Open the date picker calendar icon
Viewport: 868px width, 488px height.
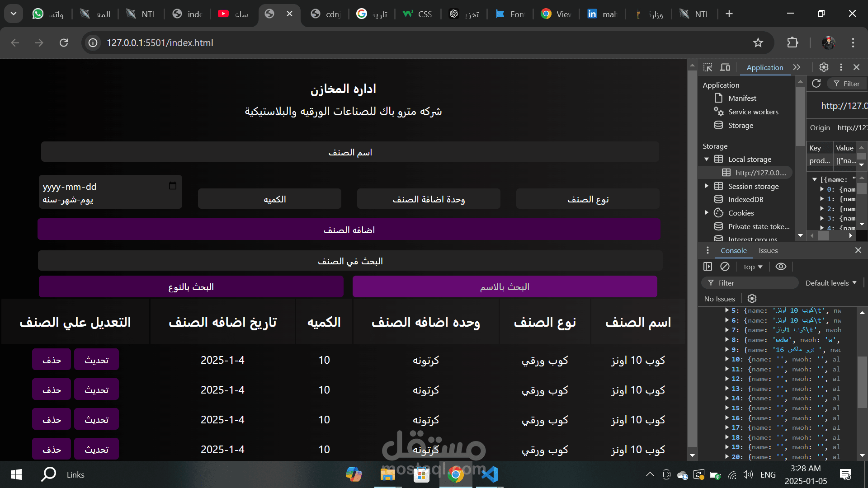coord(173,186)
